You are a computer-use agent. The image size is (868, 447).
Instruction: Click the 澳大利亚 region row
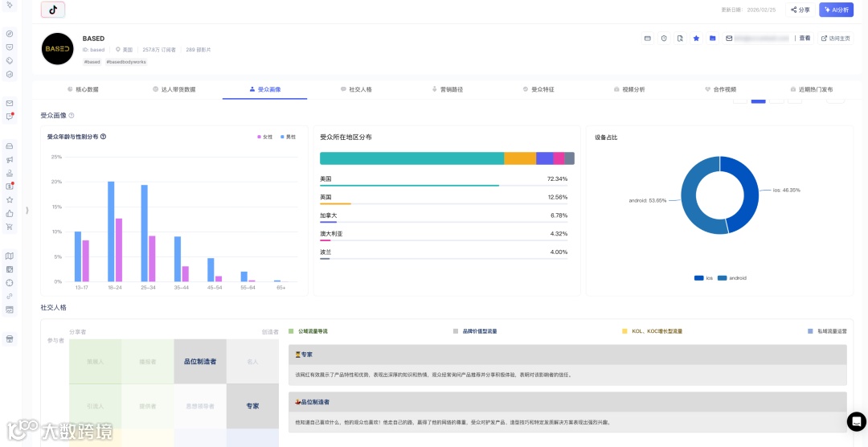[x=444, y=235]
